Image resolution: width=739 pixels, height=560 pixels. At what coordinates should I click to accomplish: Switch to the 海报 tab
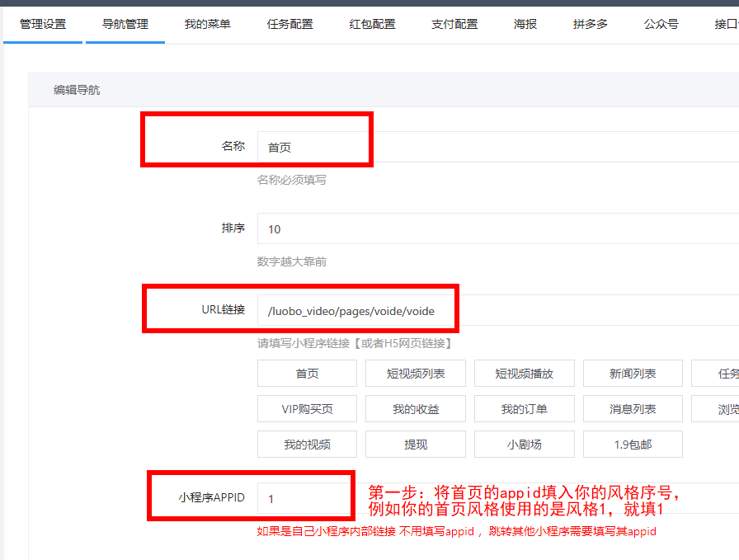click(x=525, y=24)
